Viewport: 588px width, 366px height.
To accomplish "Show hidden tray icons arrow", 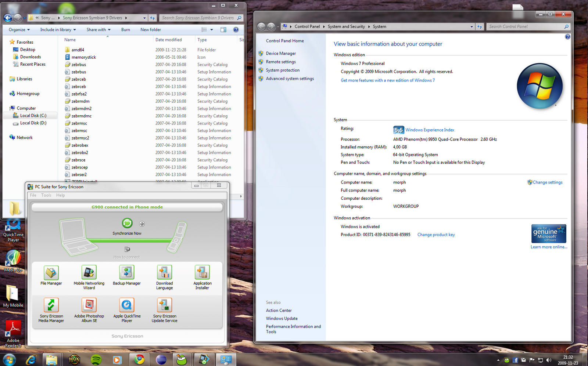I will coord(498,360).
